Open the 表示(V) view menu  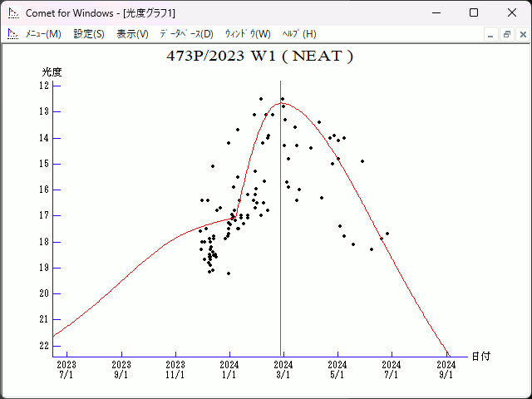132,34
